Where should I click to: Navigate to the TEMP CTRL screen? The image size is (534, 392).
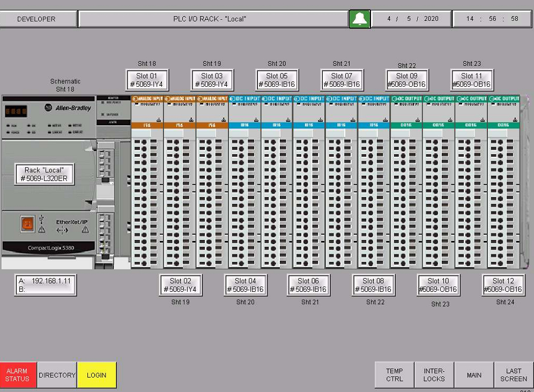click(395, 375)
